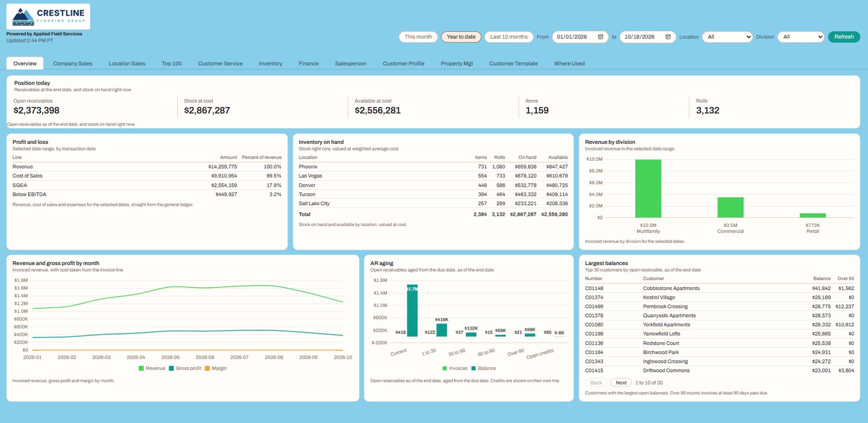Toggle the Margin legend swatch

point(207,368)
